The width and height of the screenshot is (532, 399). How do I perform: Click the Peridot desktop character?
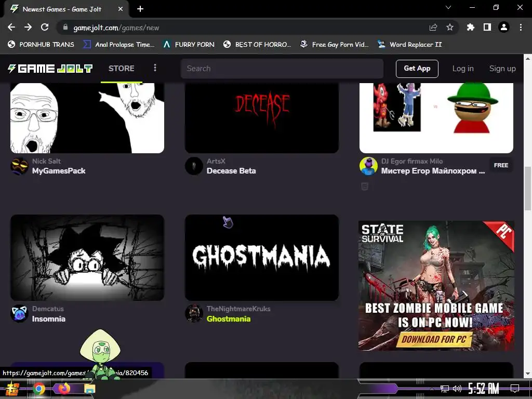click(100, 354)
